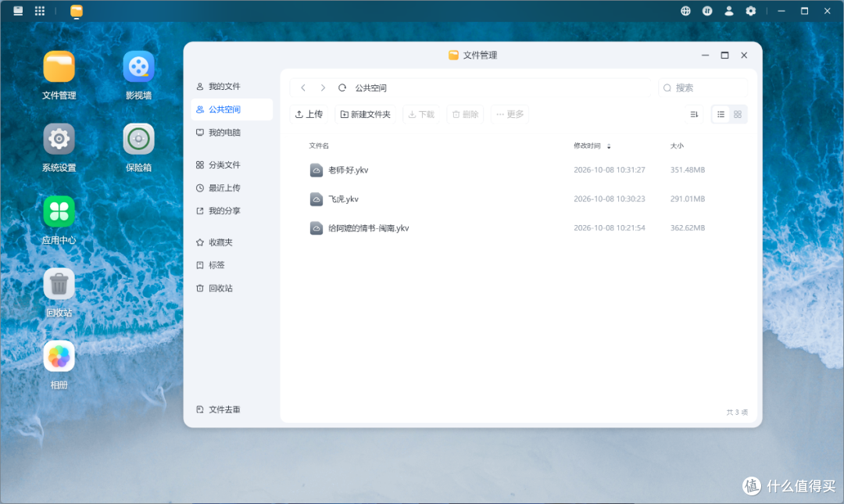Go back with the left arrow
The image size is (844, 504).
[303, 88]
